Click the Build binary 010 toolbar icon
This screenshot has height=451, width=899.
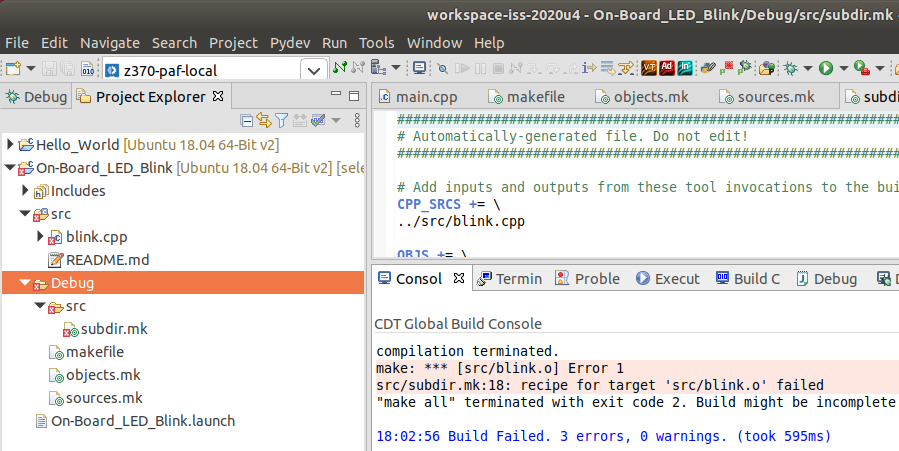(x=87, y=69)
